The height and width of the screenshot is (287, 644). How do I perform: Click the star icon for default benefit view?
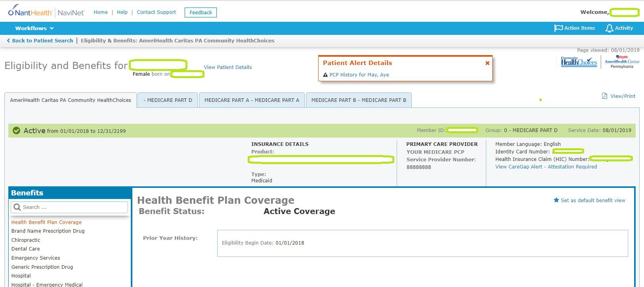(x=556, y=200)
